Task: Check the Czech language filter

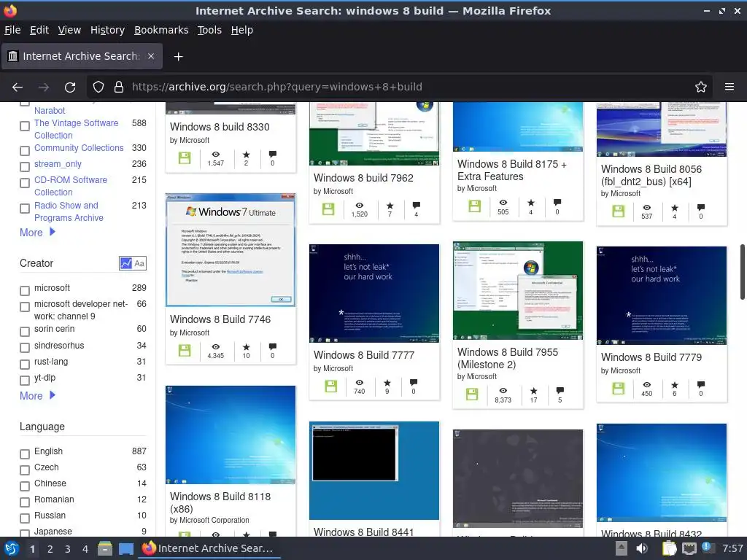Action: [x=25, y=470]
